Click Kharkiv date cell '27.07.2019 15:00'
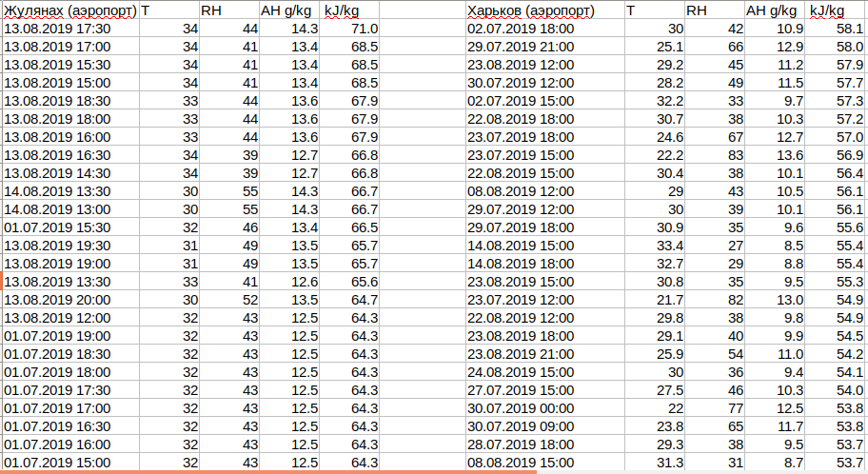The image size is (868, 474). point(545,390)
